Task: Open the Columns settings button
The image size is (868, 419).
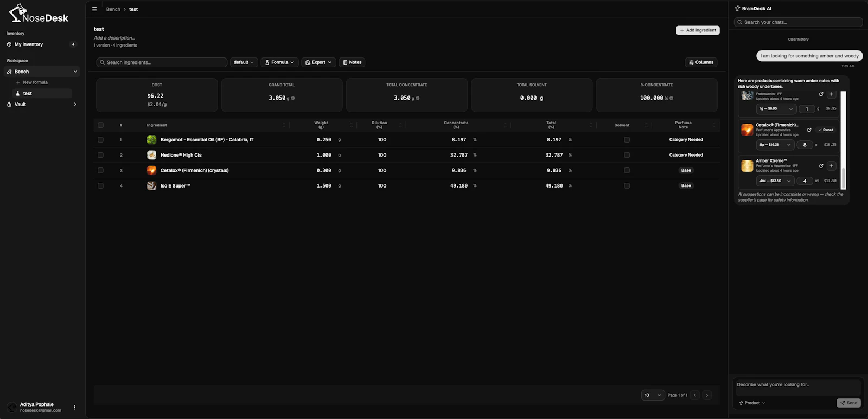Action: tap(701, 62)
